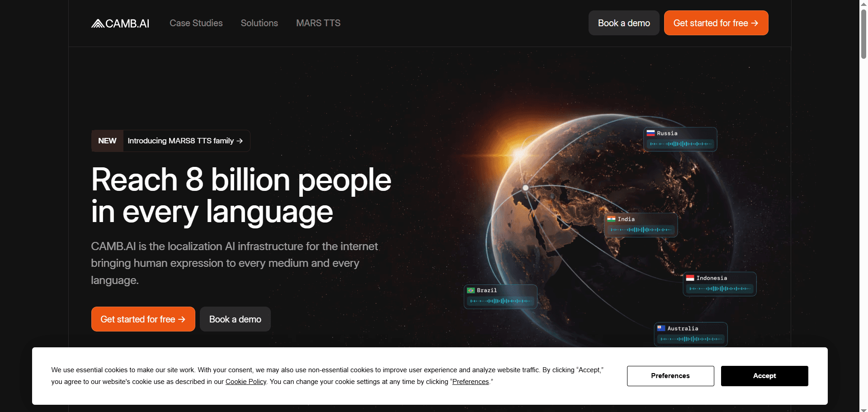The width and height of the screenshot is (868, 412).
Task: Accept the cookie consent
Action: click(764, 376)
